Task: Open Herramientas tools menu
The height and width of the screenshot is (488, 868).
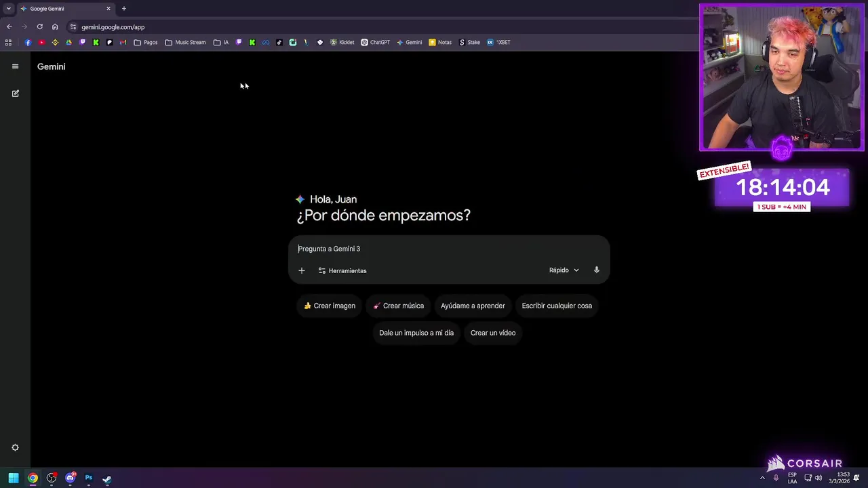Action: coord(342,270)
